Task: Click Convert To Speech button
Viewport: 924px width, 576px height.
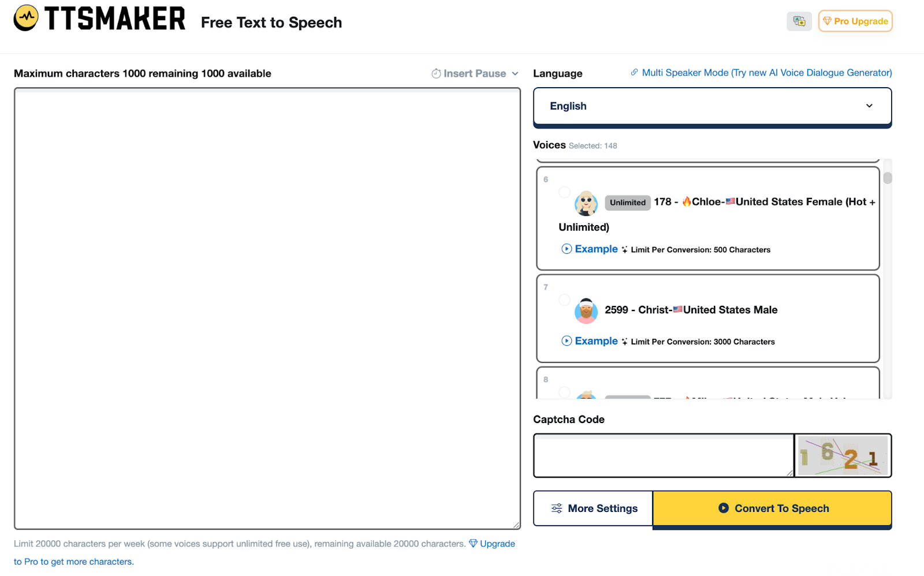Action: (773, 508)
